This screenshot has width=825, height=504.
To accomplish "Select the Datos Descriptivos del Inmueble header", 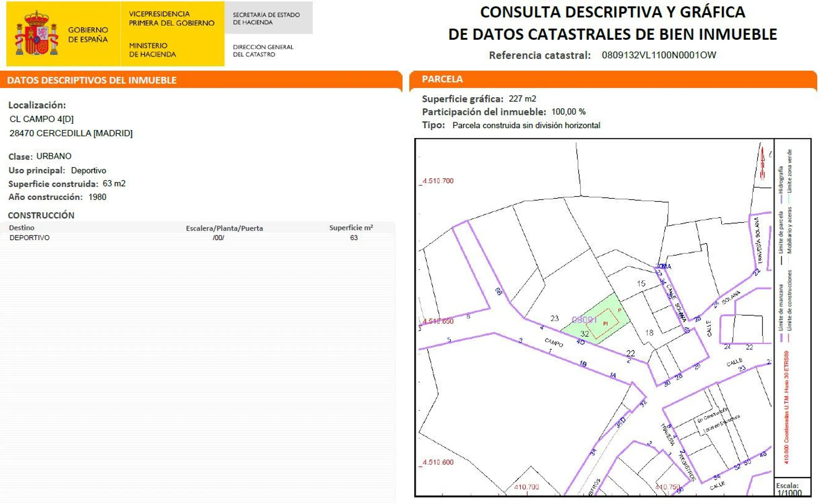I will (91, 80).
